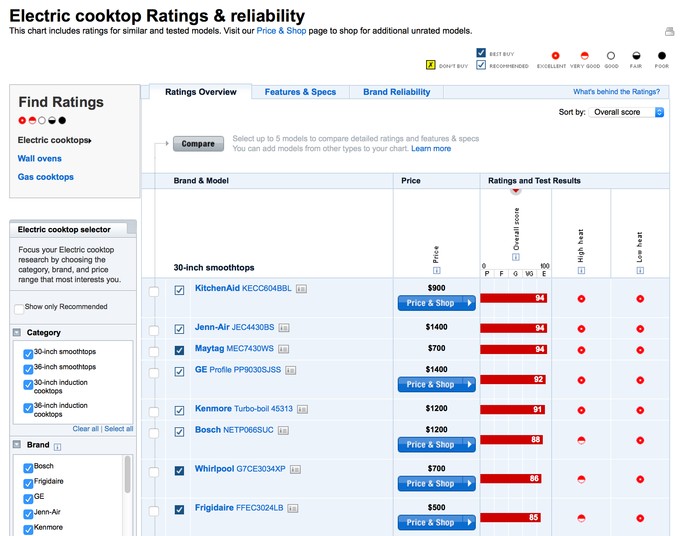Click info icon under High heat header

pos(582,271)
